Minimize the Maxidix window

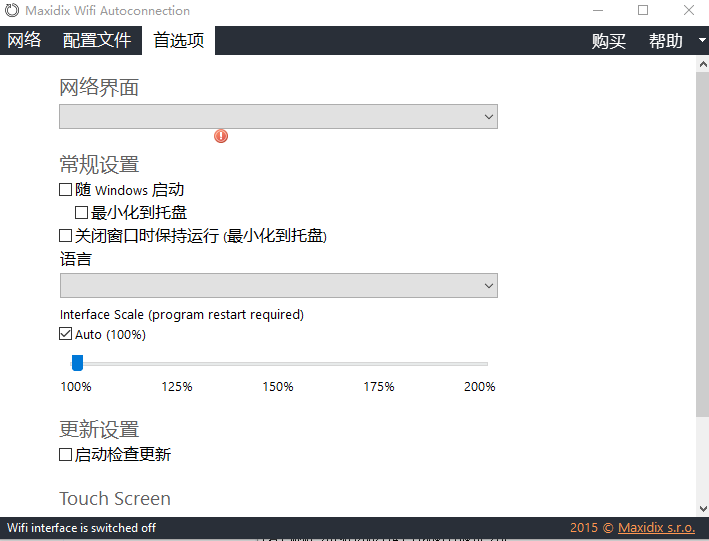click(x=597, y=11)
